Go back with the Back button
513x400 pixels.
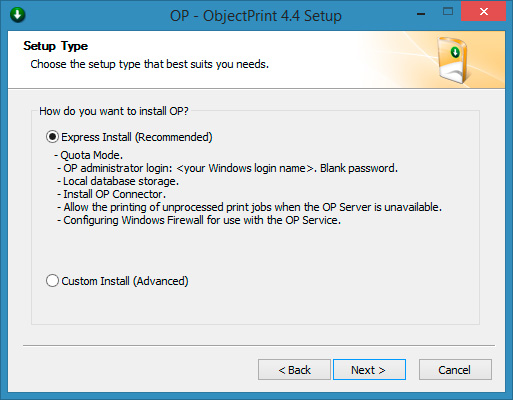294,370
